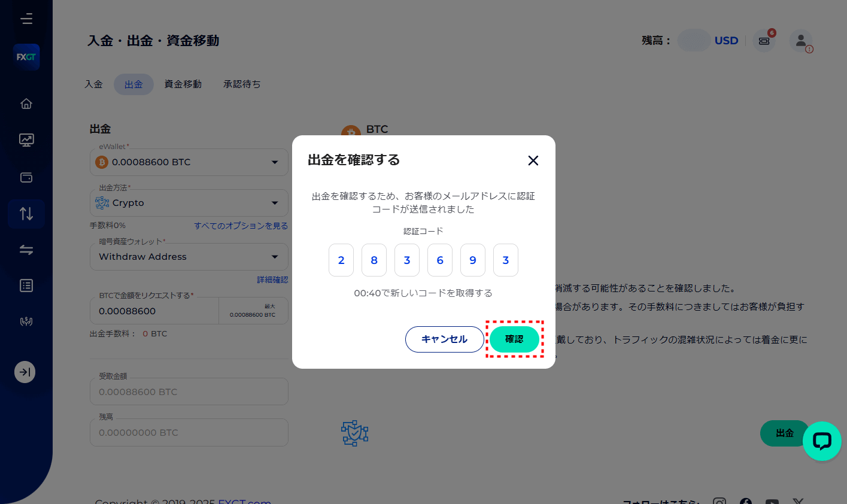Confirm withdrawal with 確認 button
847x504 pixels.
click(514, 339)
